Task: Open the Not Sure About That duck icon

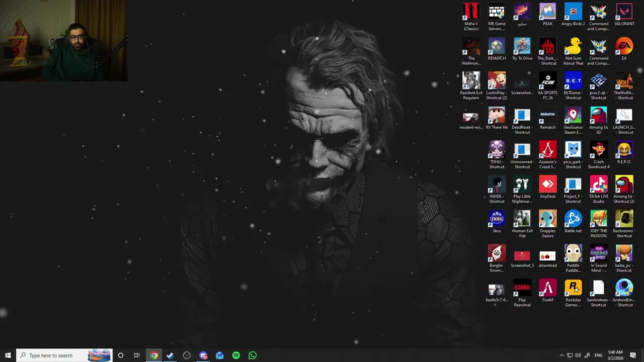Action: (573, 51)
